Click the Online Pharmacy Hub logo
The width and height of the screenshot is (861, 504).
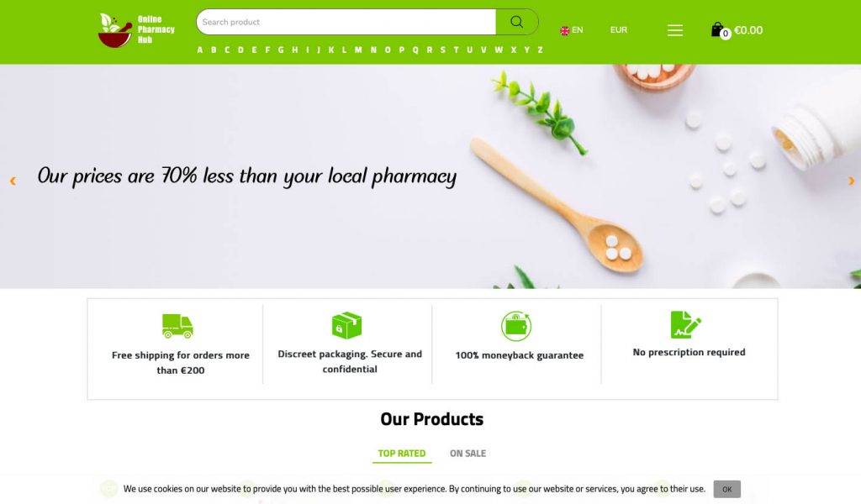coord(136,29)
